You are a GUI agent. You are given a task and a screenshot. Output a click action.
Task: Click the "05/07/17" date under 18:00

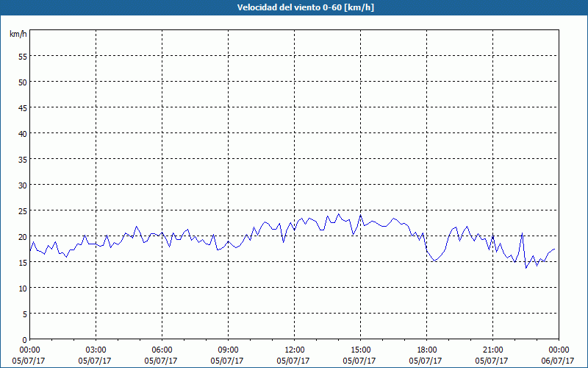[x=426, y=361]
